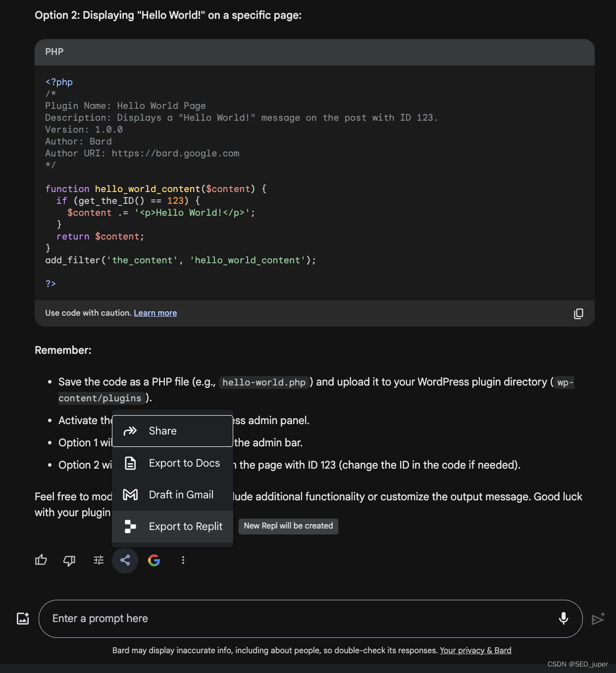The image size is (616, 673).
Task: Click the PHP code block header label
Action: 54,52
